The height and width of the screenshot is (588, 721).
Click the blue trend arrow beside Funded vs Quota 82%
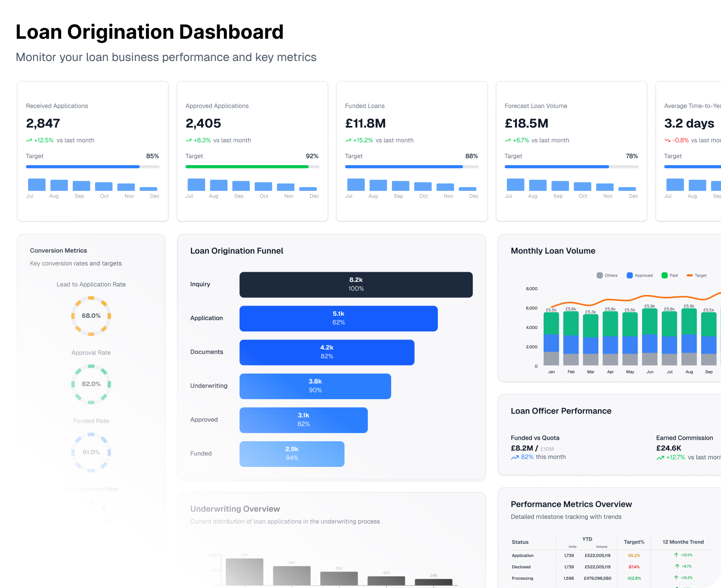coord(515,457)
